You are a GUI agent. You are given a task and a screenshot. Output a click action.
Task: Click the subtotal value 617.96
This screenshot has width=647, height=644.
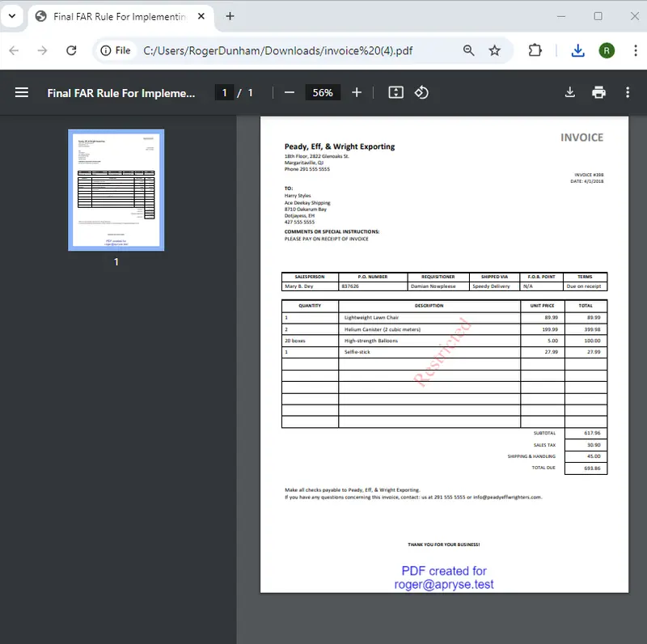point(592,433)
